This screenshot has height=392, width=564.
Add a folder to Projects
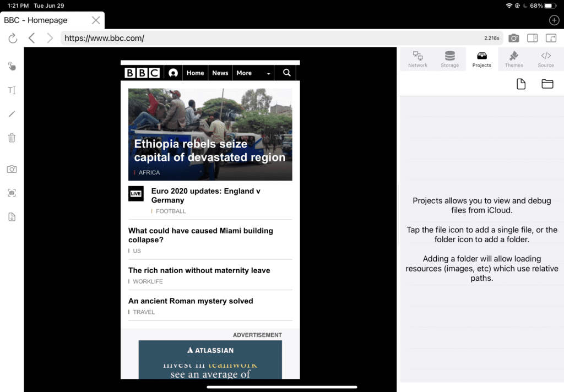coord(547,84)
